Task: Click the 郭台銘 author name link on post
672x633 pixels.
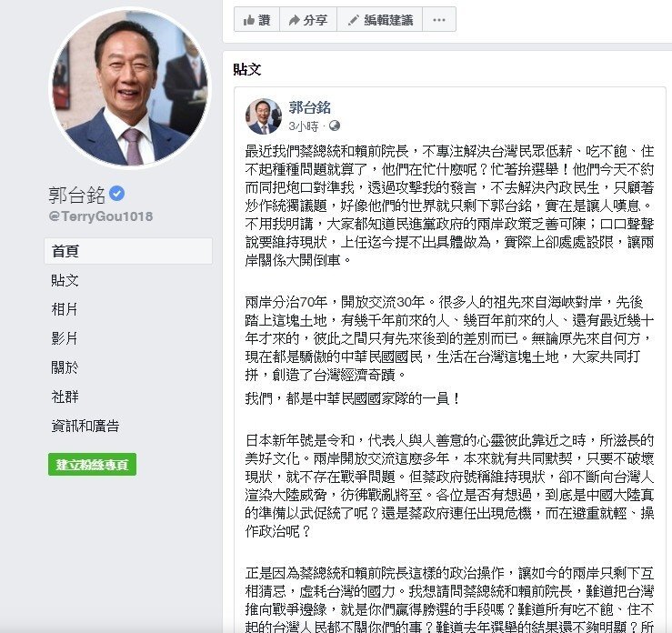Action: (309, 107)
